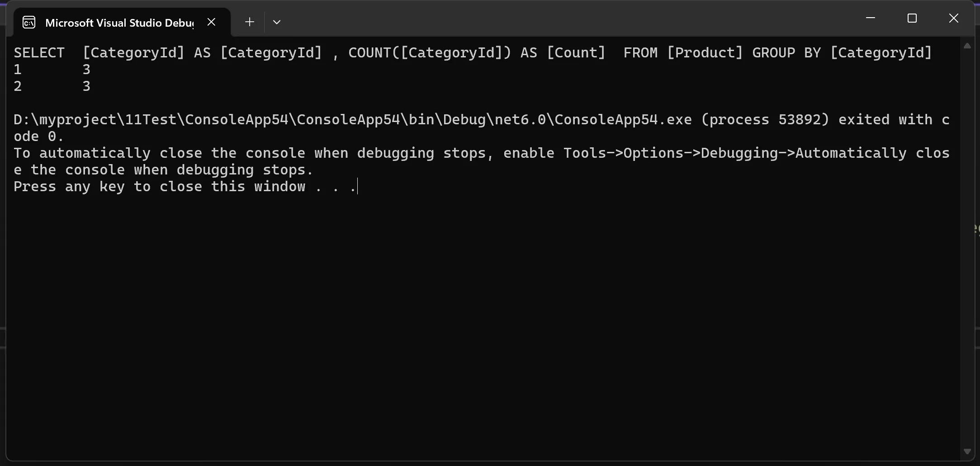Click the vertical scrollbar track
This screenshot has height=466, width=980.
point(967,249)
